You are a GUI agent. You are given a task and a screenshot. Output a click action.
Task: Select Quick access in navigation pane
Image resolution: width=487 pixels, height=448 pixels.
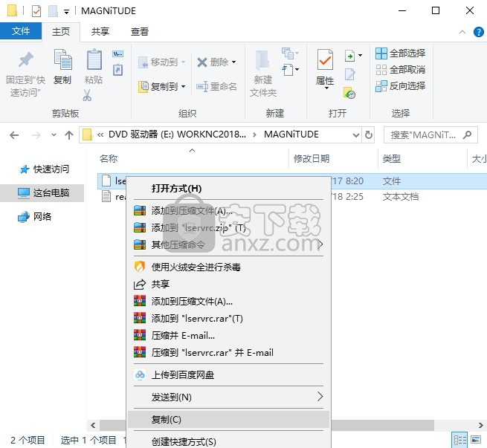44,169
